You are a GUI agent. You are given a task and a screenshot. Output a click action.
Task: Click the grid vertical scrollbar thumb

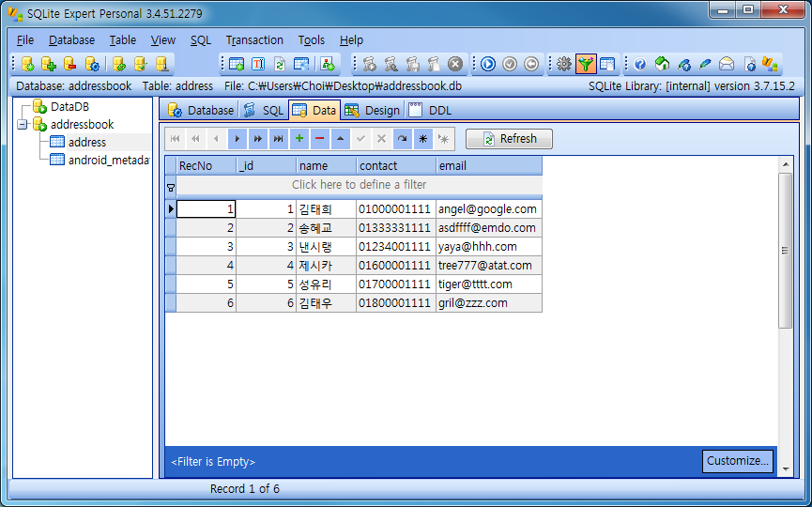tap(785, 251)
